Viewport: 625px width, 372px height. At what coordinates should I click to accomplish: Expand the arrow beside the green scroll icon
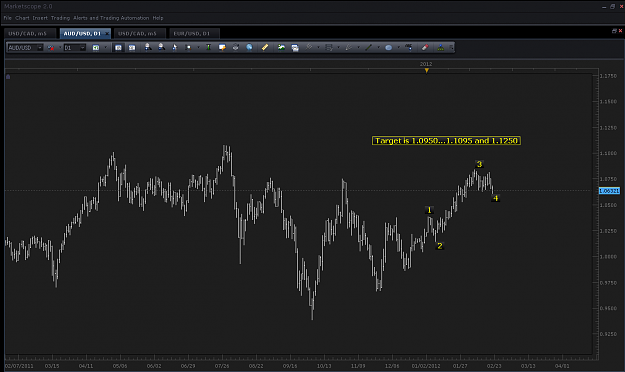106,47
